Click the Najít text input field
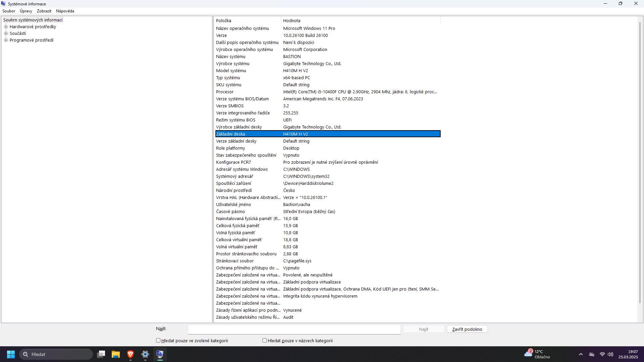 [x=294, y=329]
